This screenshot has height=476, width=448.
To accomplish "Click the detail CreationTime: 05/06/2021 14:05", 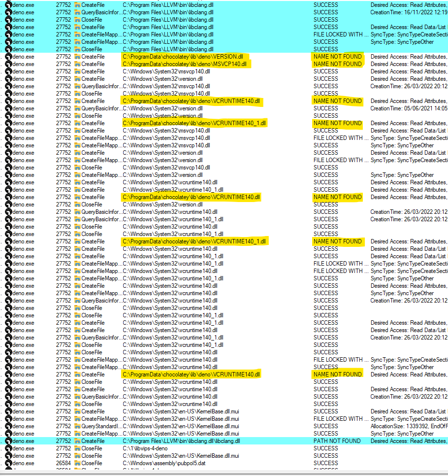I will coord(409,108).
